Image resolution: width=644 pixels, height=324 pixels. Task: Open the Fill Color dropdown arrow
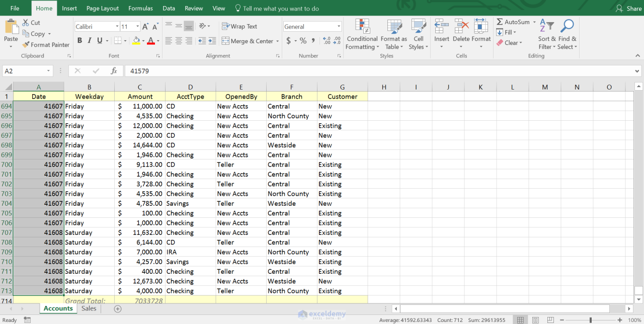coord(142,41)
